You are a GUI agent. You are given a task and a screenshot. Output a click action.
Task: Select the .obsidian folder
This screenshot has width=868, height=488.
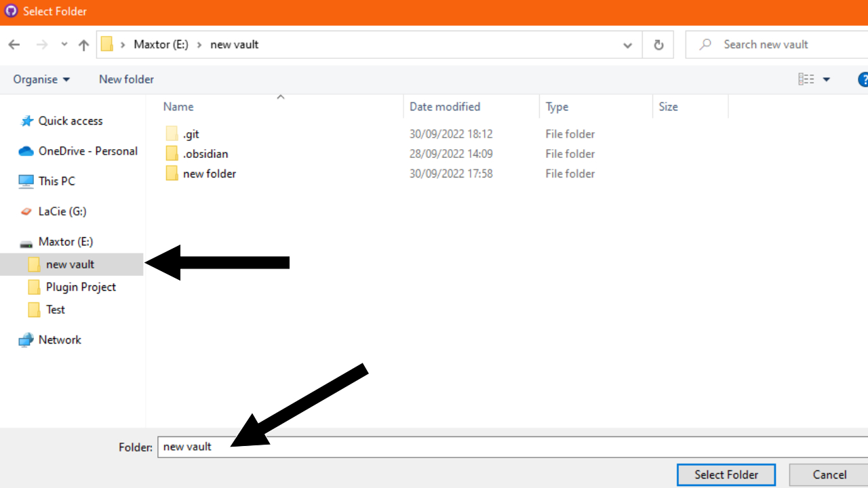point(205,154)
